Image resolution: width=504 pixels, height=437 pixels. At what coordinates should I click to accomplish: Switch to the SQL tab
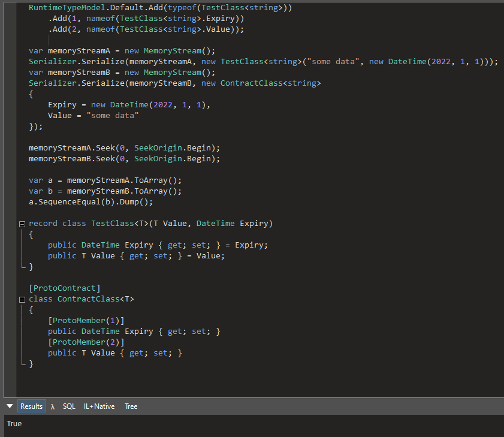click(69, 406)
